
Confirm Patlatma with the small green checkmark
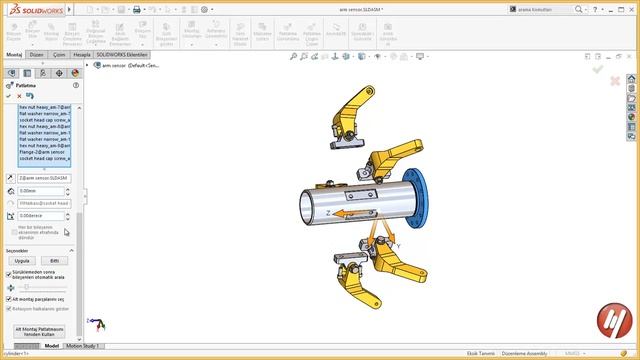(x=9, y=96)
